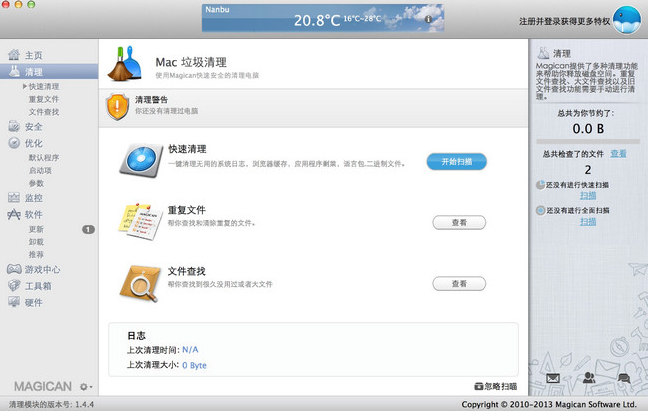Click the gamepad sidebar icon
The image size is (648, 412).
pyautogui.click(x=14, y=269)
